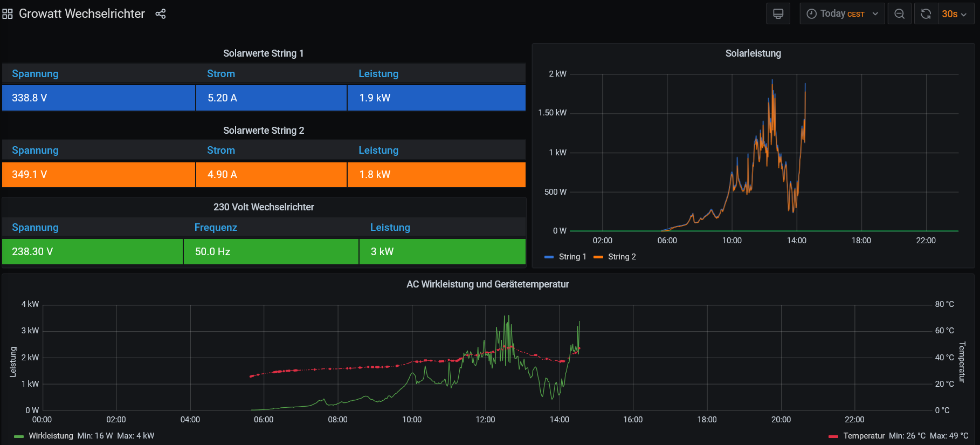Click the red Temperatur color swatch
This screenshot has width=980, height=445.
click(x=833, y=436)
